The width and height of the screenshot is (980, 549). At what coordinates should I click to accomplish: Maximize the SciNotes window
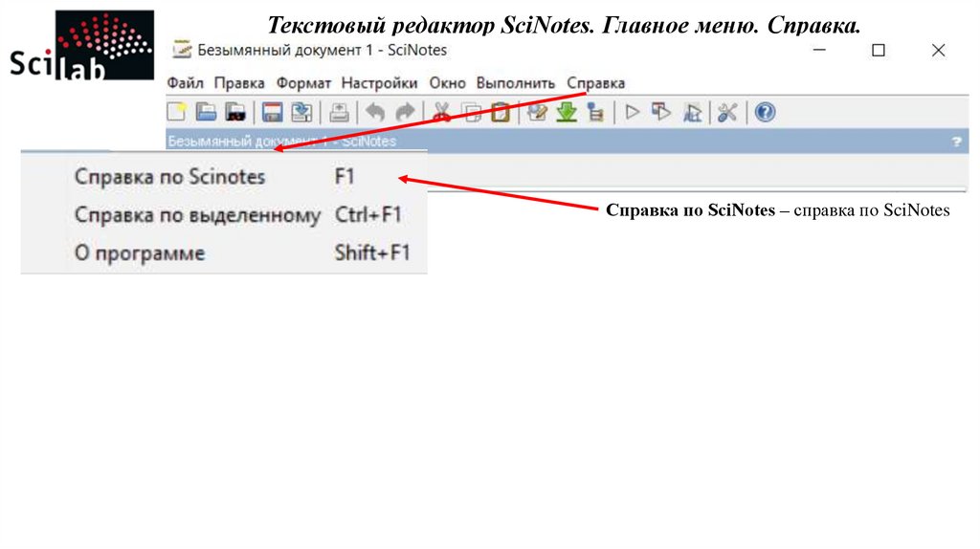(x=879, y=50)
